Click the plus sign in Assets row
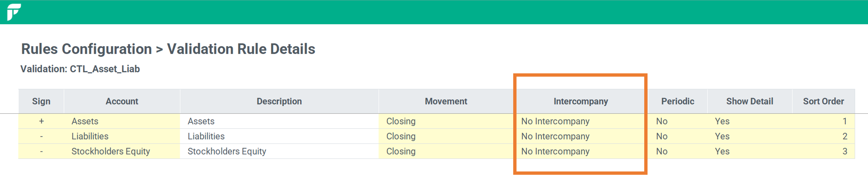 [41, 121]
